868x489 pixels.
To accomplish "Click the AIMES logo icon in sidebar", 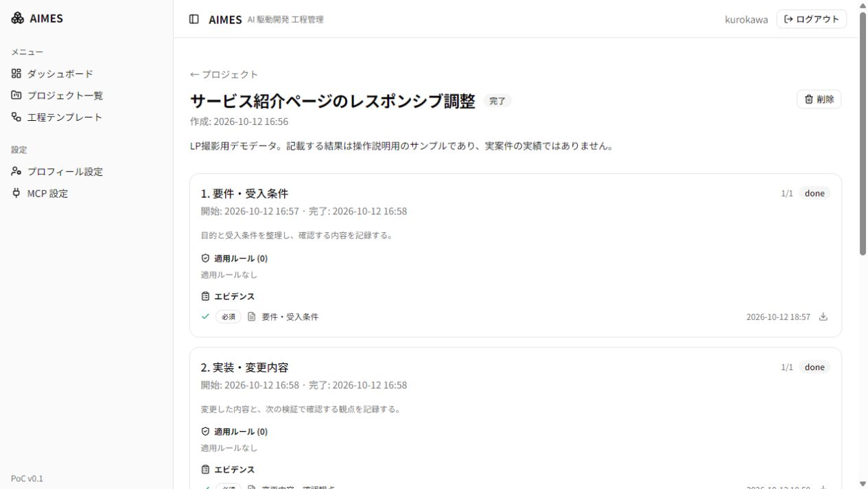I will click(18, 19).
